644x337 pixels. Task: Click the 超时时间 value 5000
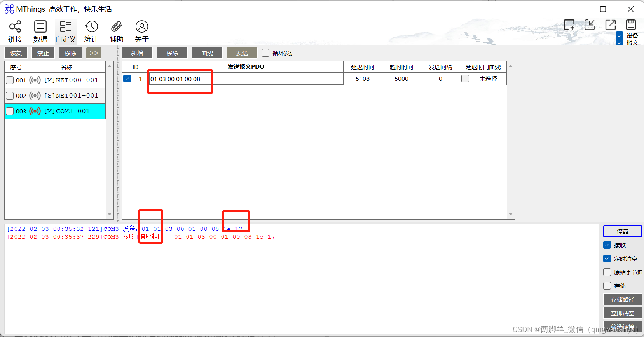tap(401, 79)
